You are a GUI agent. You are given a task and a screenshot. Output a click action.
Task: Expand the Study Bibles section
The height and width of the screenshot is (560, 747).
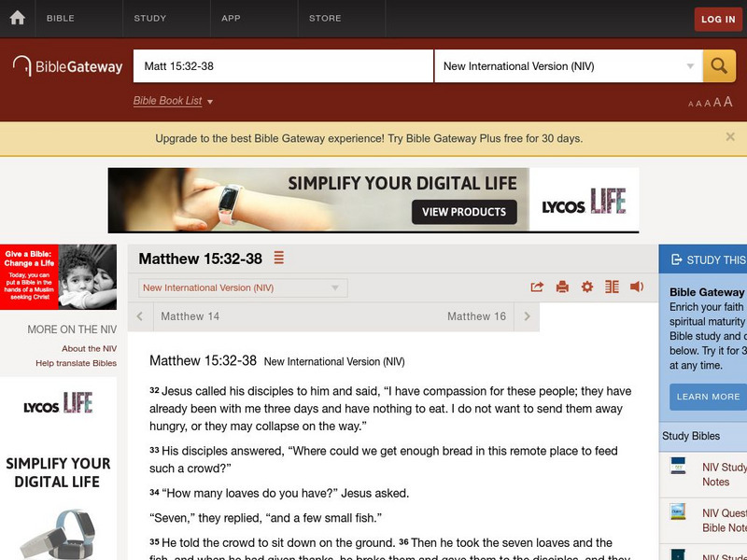703,436
